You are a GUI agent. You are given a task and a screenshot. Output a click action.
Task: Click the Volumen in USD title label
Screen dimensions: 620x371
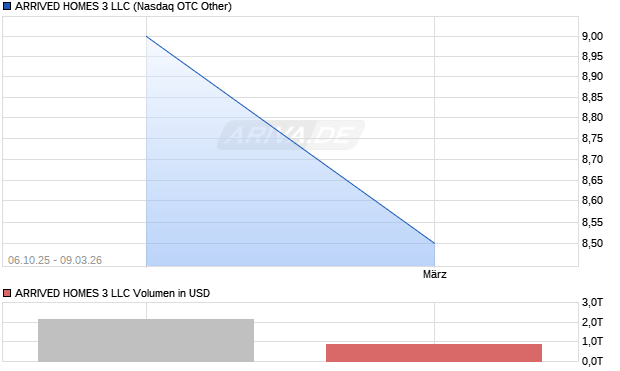112,293
